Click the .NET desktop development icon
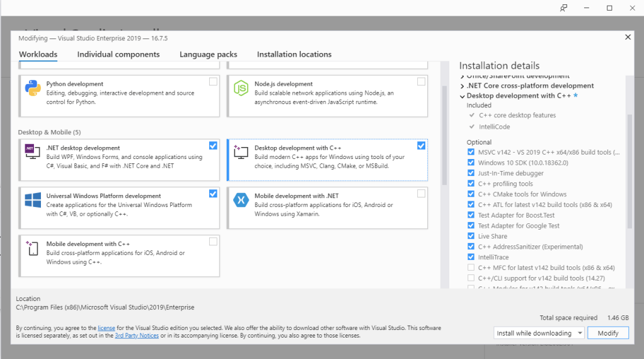The image size is (644, 359). pos(33,152)
